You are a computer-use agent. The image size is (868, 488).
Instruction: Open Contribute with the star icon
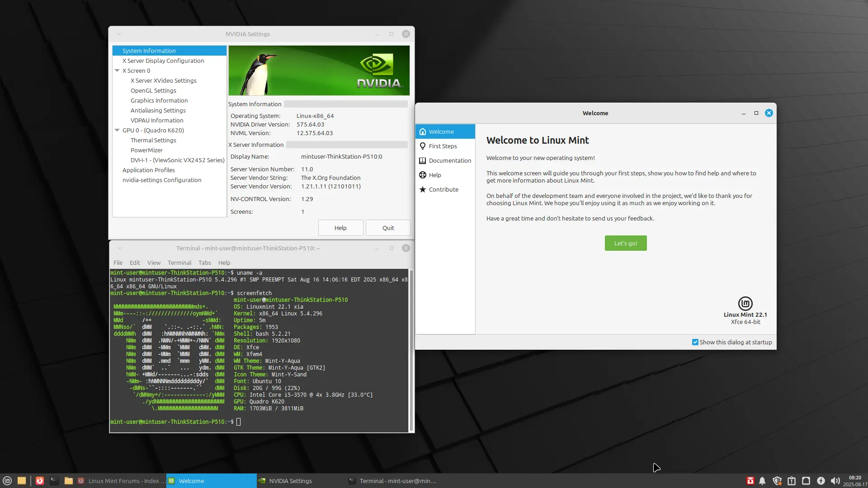pyautogui.click(x=445, y=189)
